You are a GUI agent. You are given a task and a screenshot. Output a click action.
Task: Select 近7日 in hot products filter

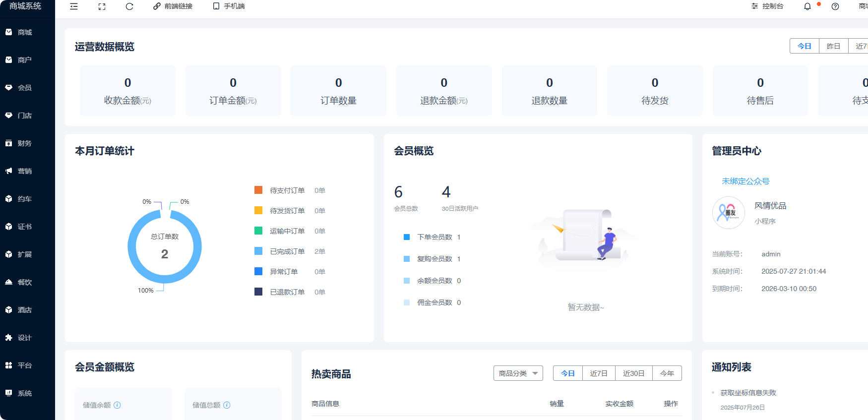[599, 373]
